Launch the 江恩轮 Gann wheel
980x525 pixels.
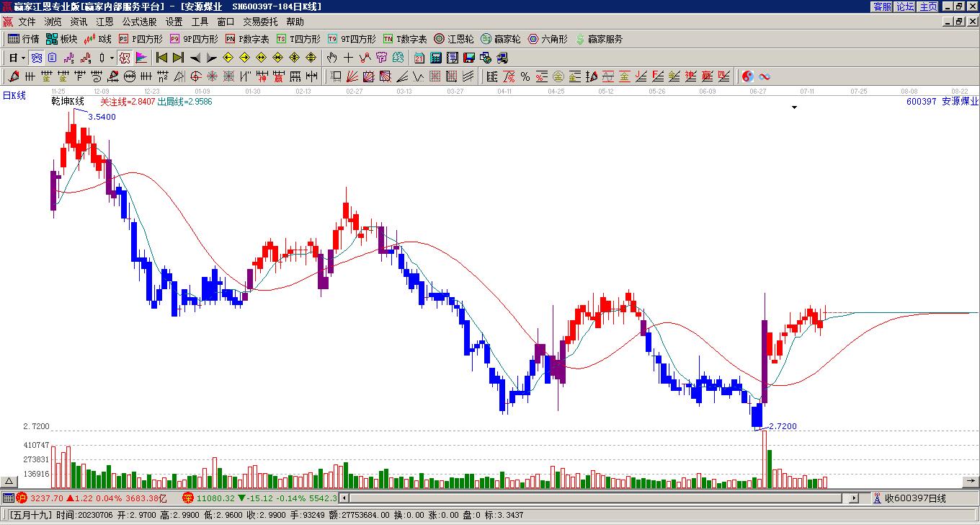tap(454, 39)
